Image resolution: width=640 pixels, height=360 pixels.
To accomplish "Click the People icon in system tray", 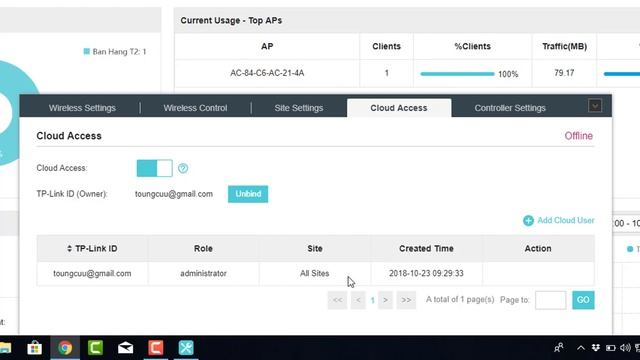I will click(559, 348).
